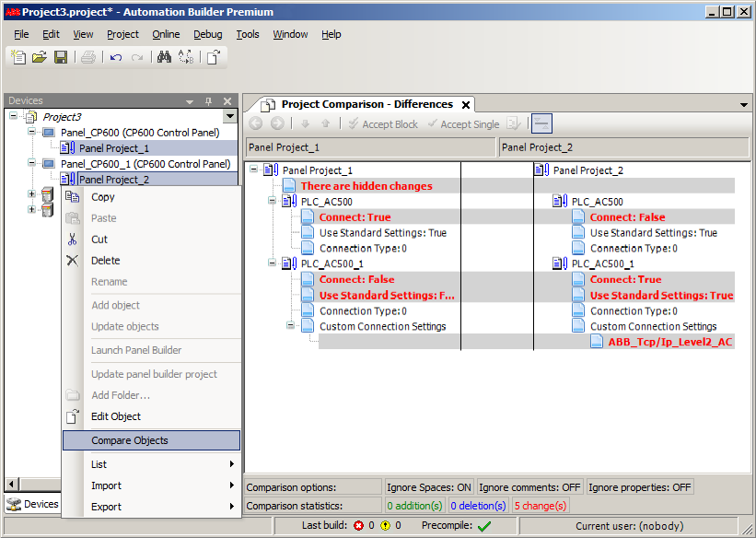Click the Delete X icon in context menu
Viewport: 756px width, 538px height.
pyautogui.click(x=73, y=261)
